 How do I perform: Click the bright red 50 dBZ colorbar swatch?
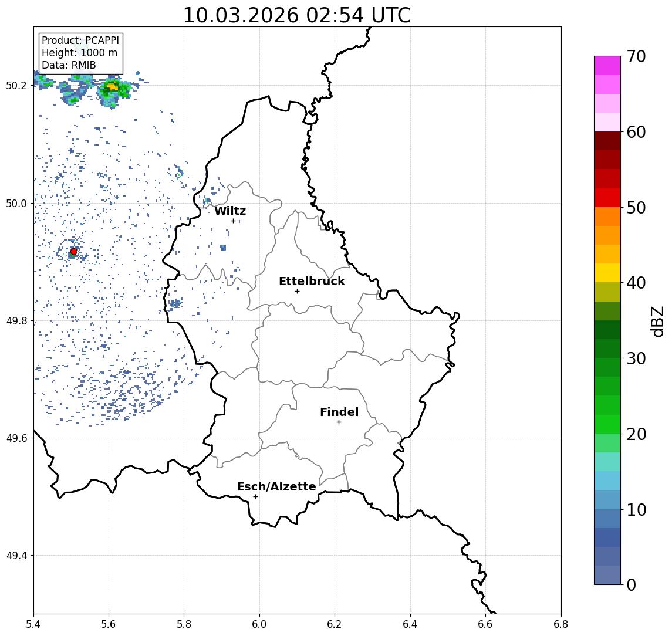pyautogui.click(x=607, y=198)
